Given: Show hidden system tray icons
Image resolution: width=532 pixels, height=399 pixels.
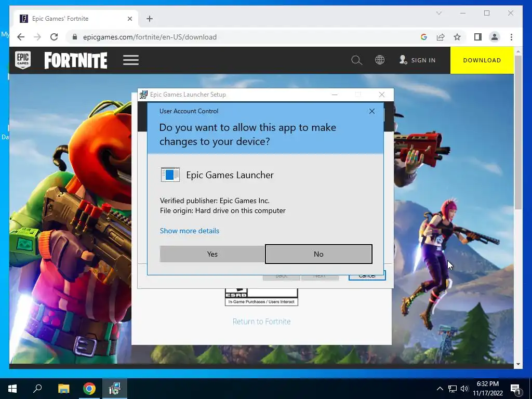Looking at the screenshot, I should [x=440, y=389].
